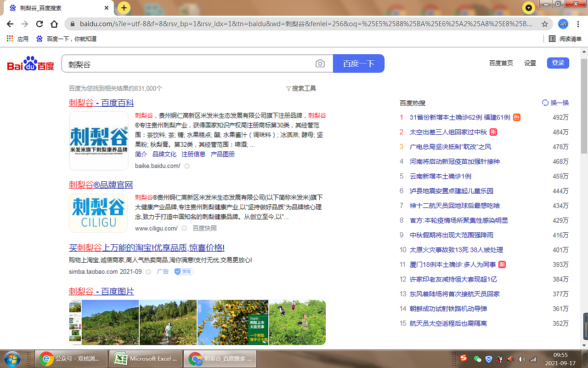Click the 换一换 refresh hot search

pyautogui.click(x=556, y=103)
